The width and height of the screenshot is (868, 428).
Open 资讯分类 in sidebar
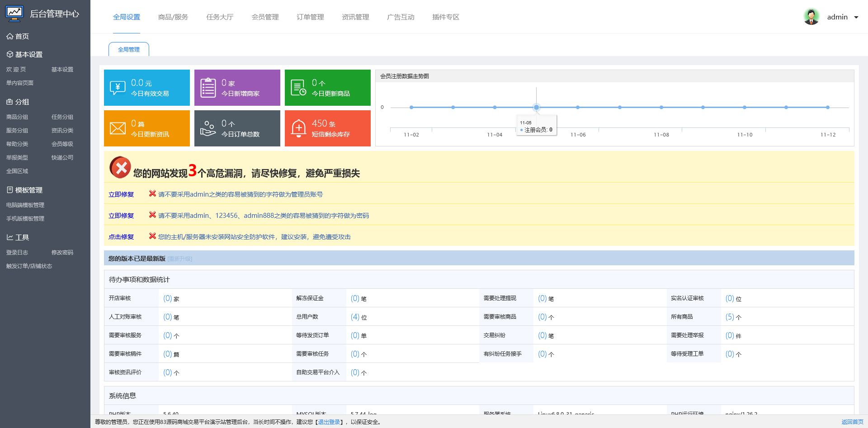coord(62,131)
